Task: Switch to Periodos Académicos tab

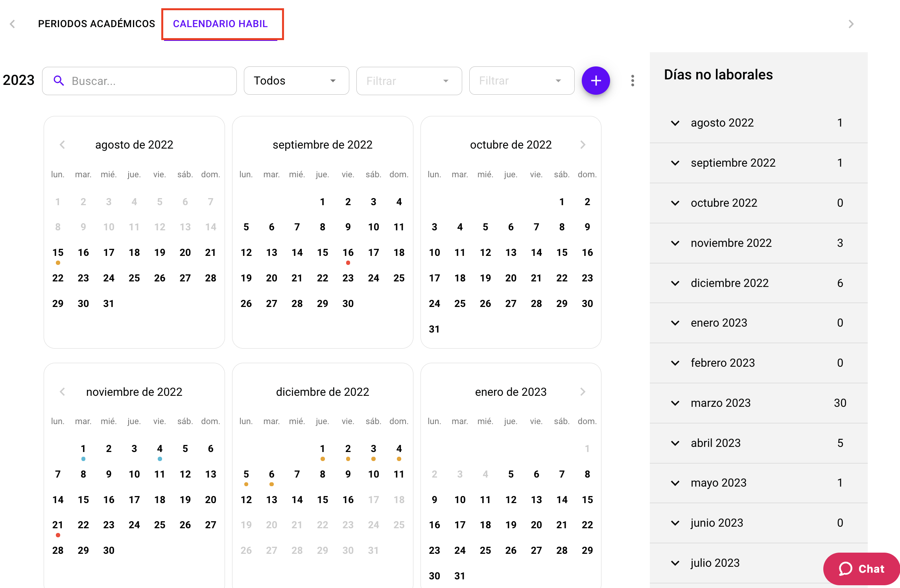Action: [x=96, y=24]
